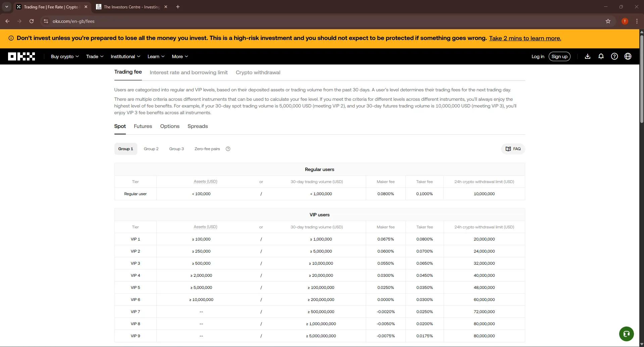The image size is (644, 347).
Task: Click the warning info icon in banner
Action: [11, 38]
